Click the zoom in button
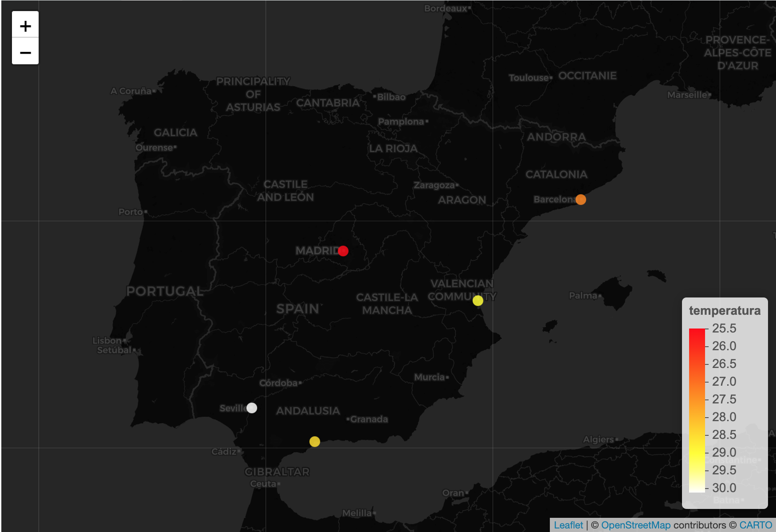 coord(25,25)
